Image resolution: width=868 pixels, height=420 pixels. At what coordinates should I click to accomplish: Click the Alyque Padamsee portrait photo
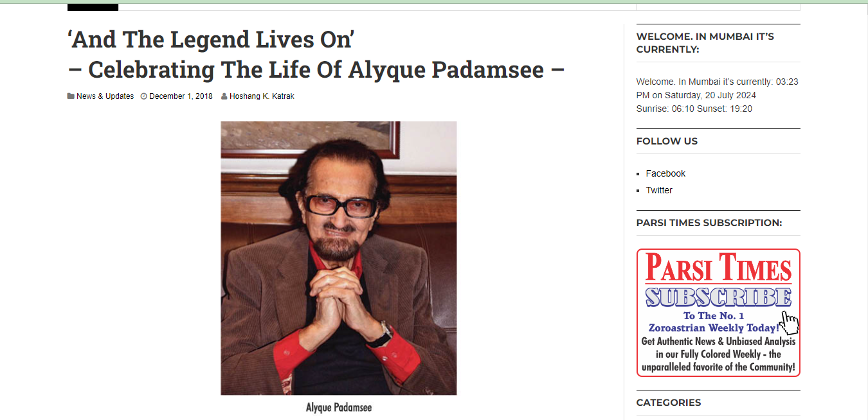coord(338,258)
